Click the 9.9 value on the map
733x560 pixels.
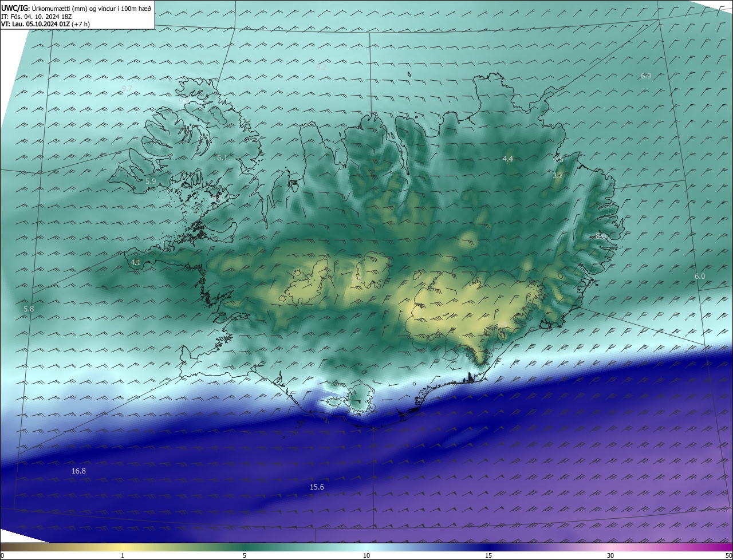[x=184, y=100]
